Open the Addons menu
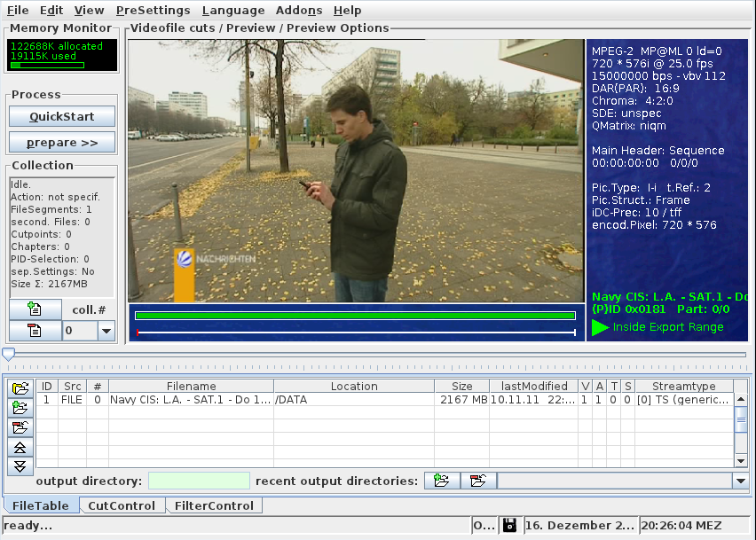This screenshot has width=756, height=540. click(x=299, y=10)
